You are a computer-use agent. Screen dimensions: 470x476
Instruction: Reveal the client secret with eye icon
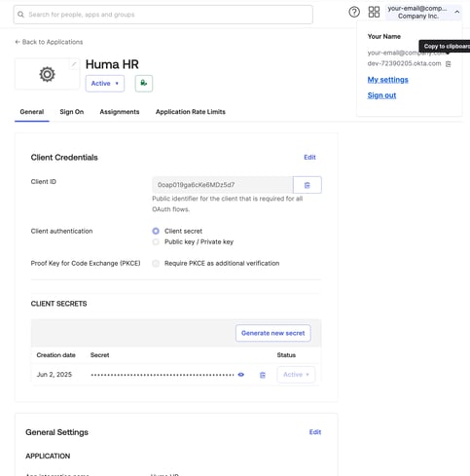(241, 375)
